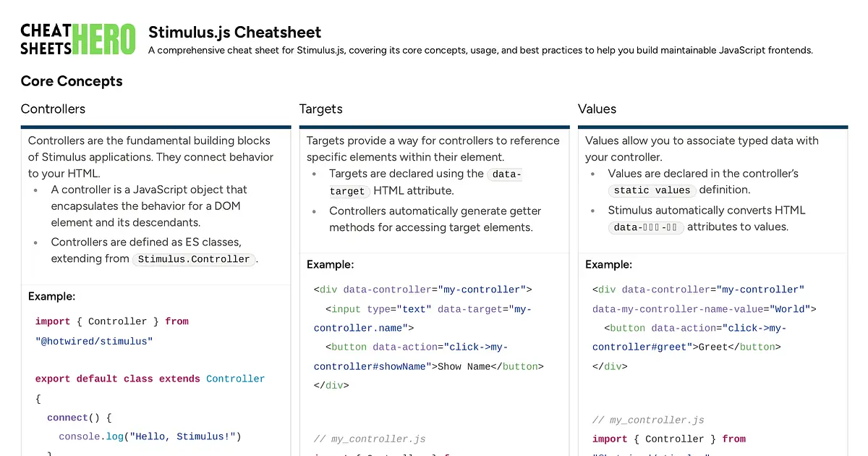Click the data-attribute chip under Values
This screenshot has height=456, width=868.
(645, 226)
